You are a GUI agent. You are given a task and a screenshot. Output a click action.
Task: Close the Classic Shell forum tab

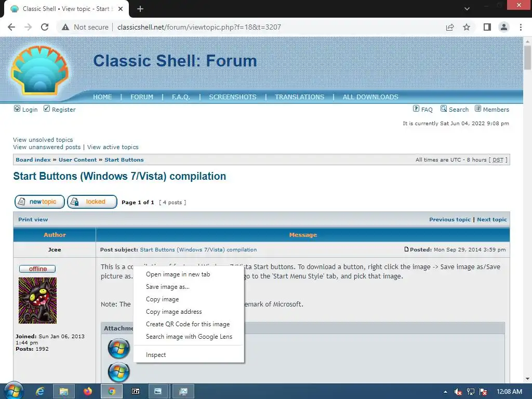(121, 9)
